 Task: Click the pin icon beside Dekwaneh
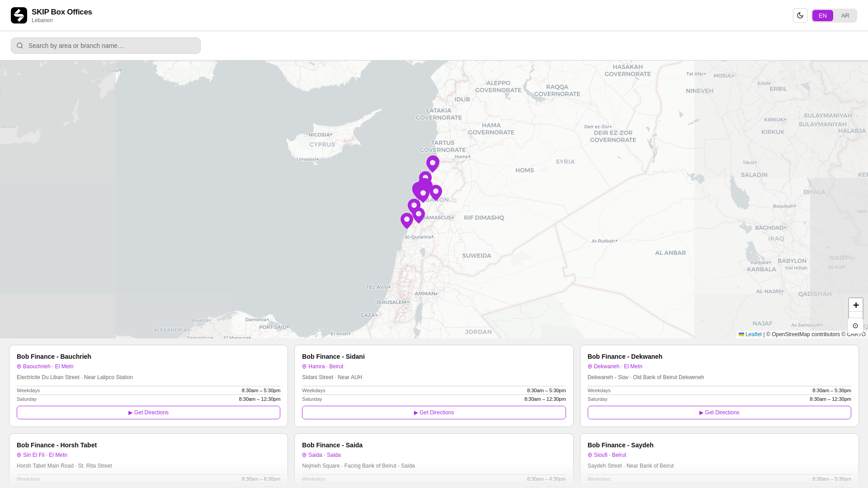click(x=590, y=366)
